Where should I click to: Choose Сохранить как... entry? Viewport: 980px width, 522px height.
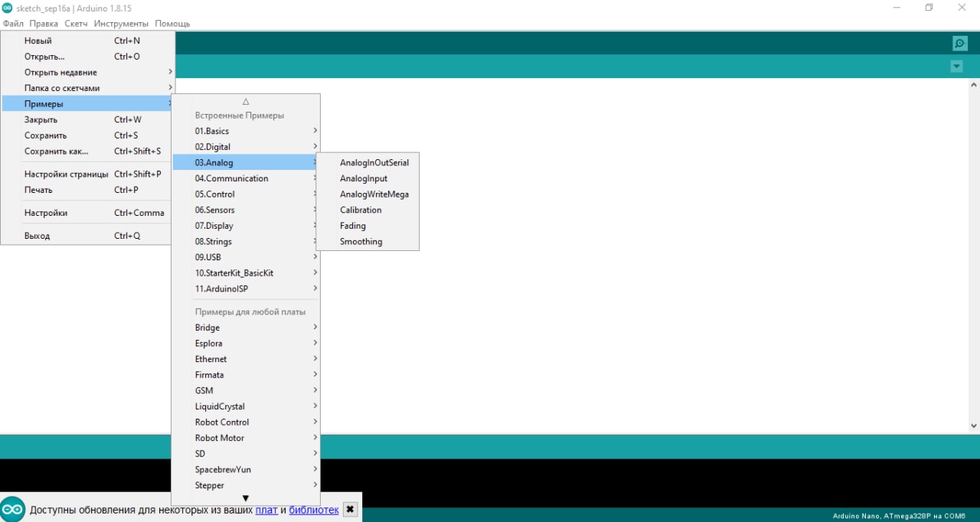(x=88, y=151)
